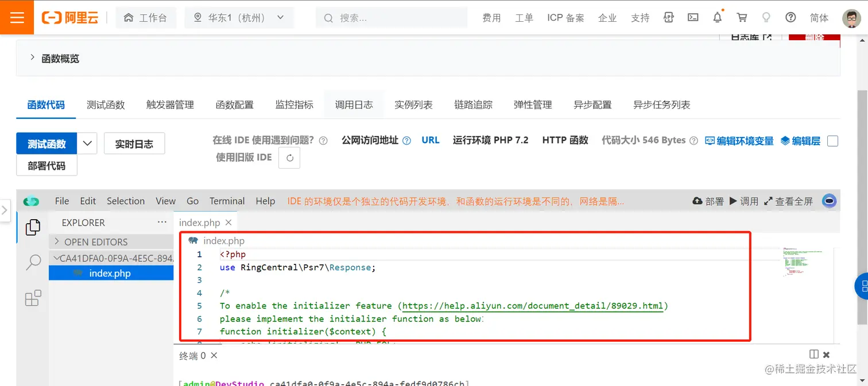Open the IDE Help menu

[x=265, y=201]
